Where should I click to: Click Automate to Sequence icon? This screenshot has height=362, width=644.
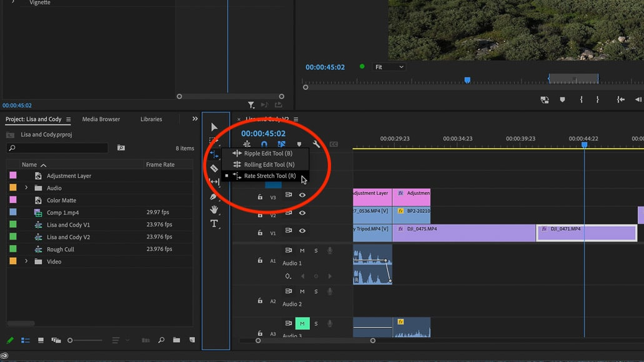pyautogui.click(x=146, y=340)
